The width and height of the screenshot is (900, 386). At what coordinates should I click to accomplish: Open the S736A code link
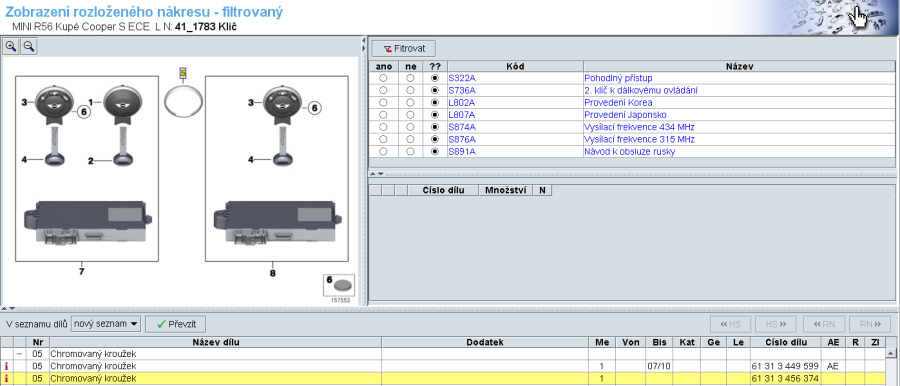click(462, 90)
